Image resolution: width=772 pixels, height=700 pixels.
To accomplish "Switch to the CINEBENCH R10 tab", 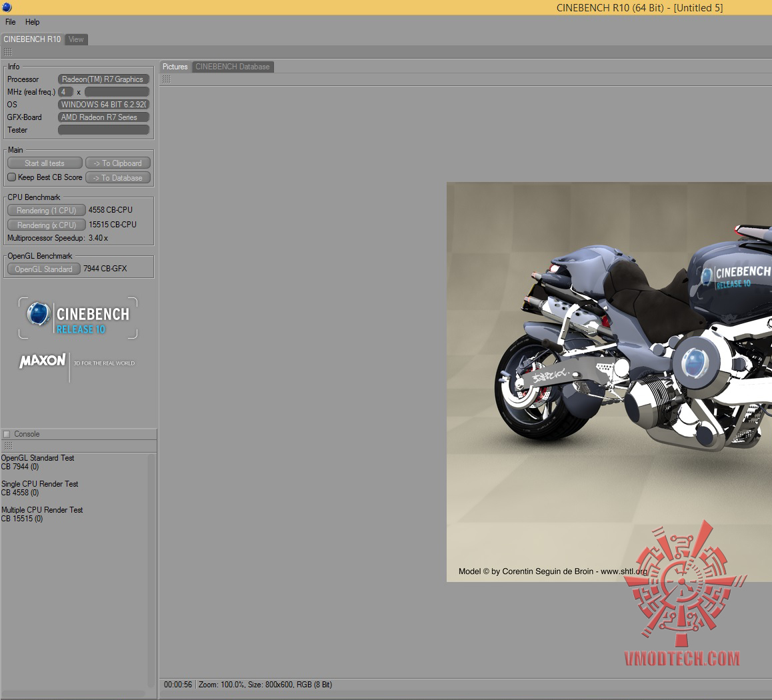I will 32,39.
